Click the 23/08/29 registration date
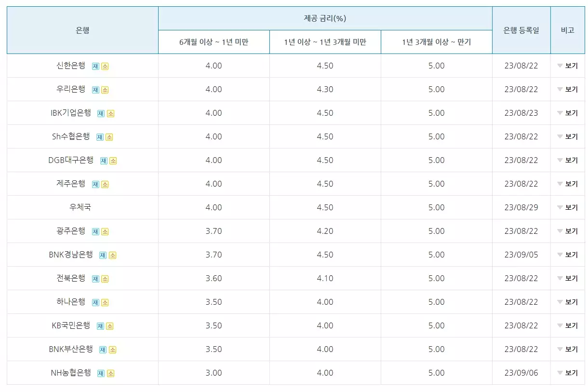Image resolution: width=588 pixels, height=392 pixels. point(521,207)
